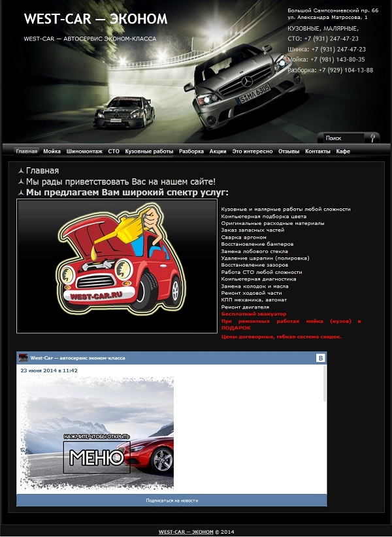This screenshot has width=392, height=537.
Task: Click the МЕНЮ image in VK post
Action: point(97,433)
